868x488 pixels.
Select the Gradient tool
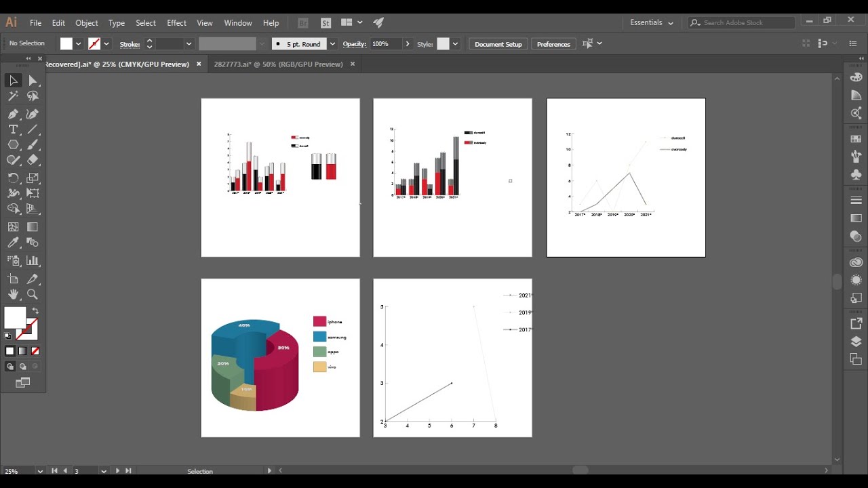[33, 227]
